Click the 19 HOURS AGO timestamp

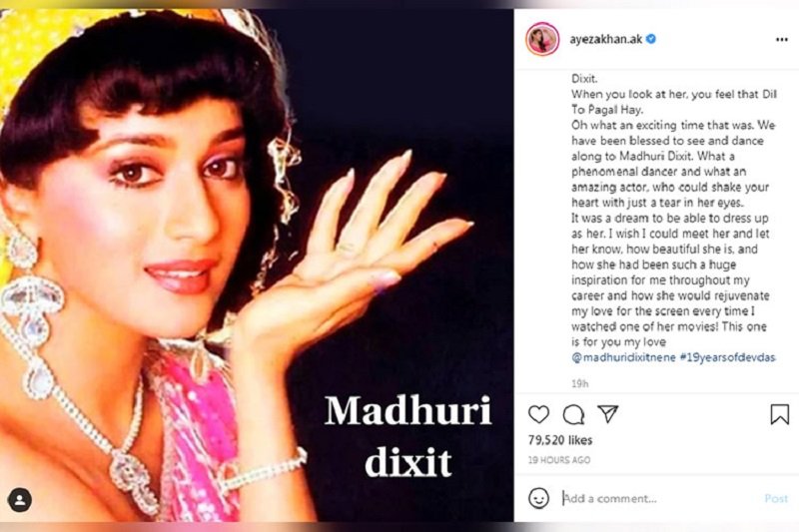coord(559,460)
